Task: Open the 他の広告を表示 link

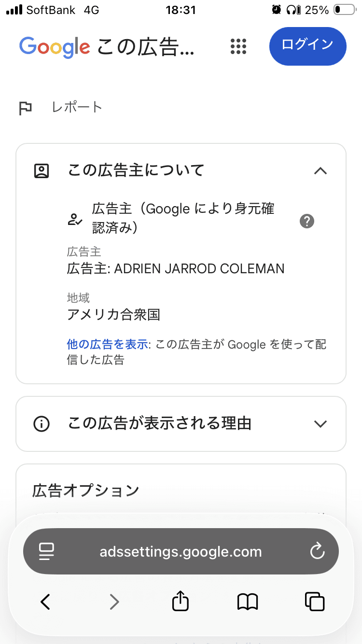Action: 107,345
